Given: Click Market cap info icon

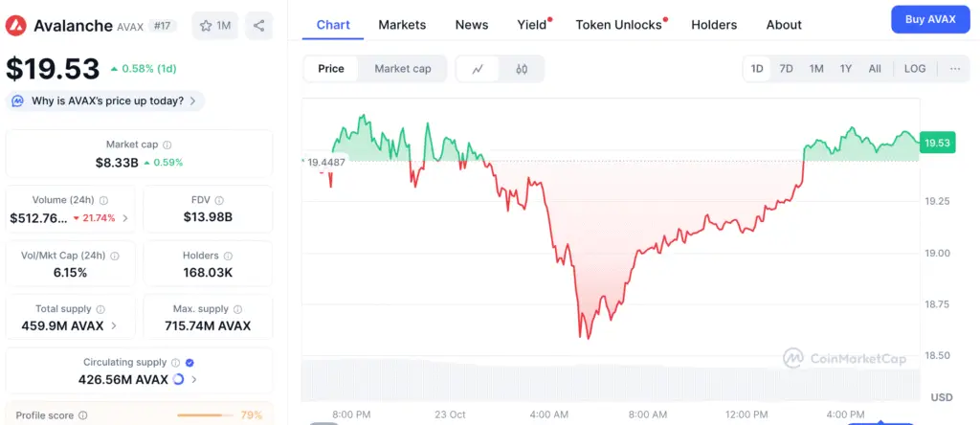Looking at the screenshot, I should [x=167, y=145].
